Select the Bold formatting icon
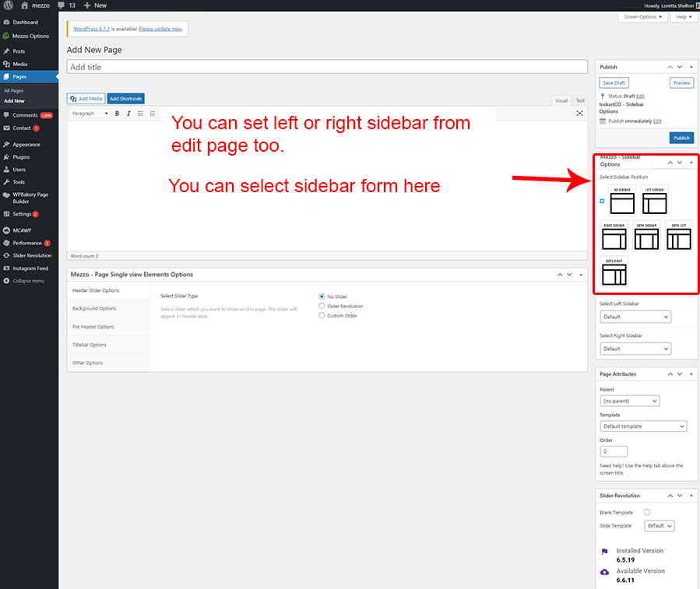Screen dimensions: 700x589 [118, 114]
